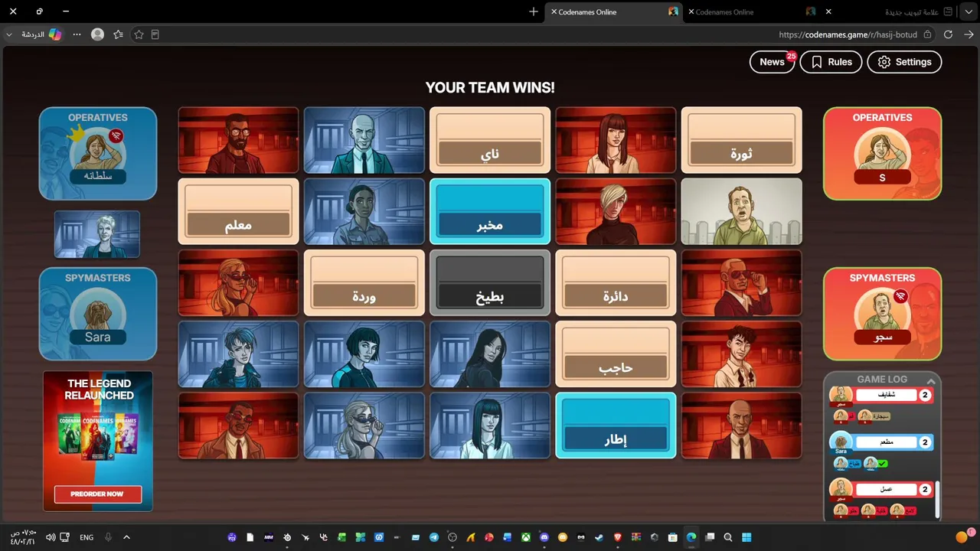Pick the blue إطار card
This screenshot has height=551, width=980.
616,425
